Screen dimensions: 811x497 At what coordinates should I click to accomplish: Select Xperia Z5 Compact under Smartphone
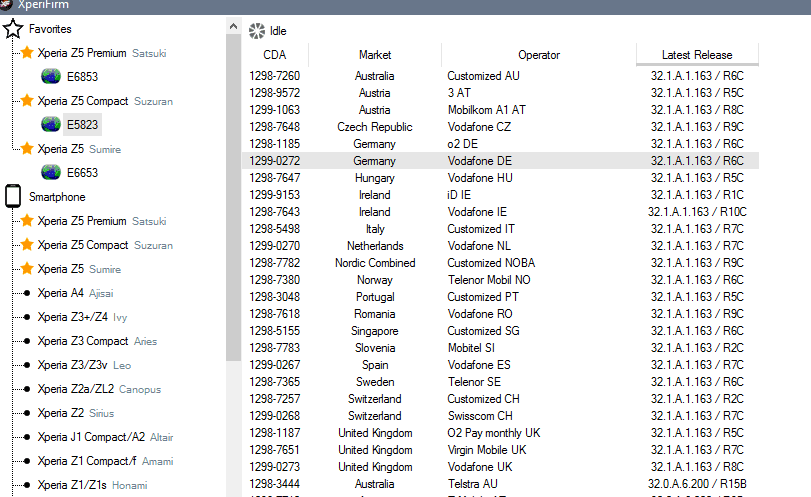tap(105, 245)
